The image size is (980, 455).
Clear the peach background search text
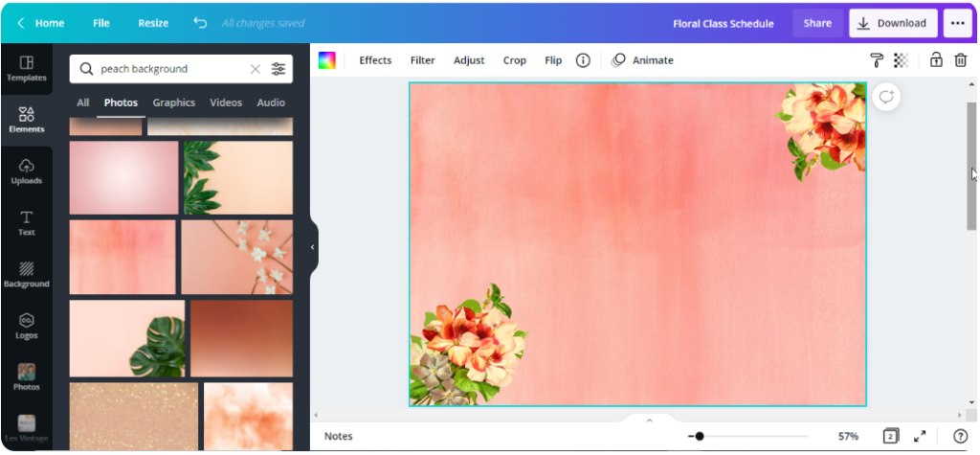[255, 69]
